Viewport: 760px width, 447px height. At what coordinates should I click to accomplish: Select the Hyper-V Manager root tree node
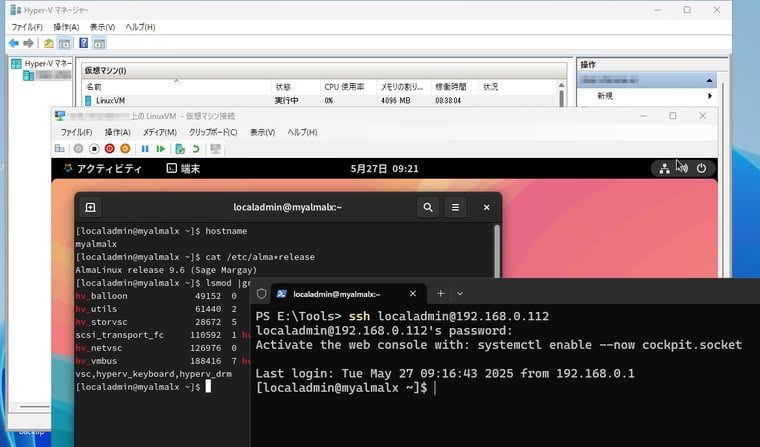coord(42,64)
